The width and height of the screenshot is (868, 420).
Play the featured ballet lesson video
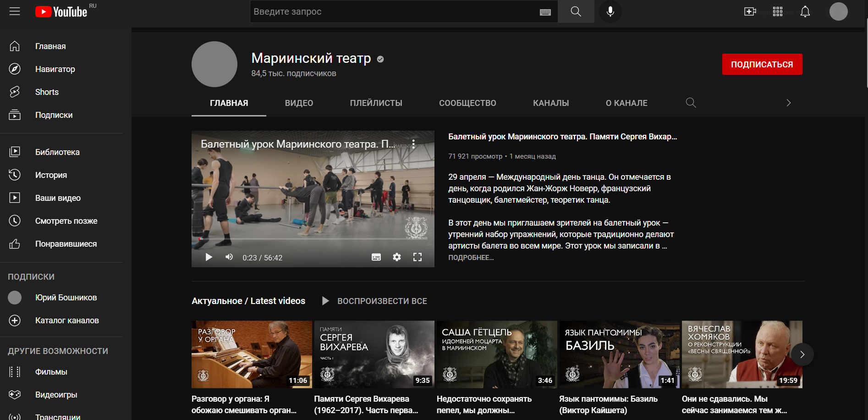click(209, 257)
